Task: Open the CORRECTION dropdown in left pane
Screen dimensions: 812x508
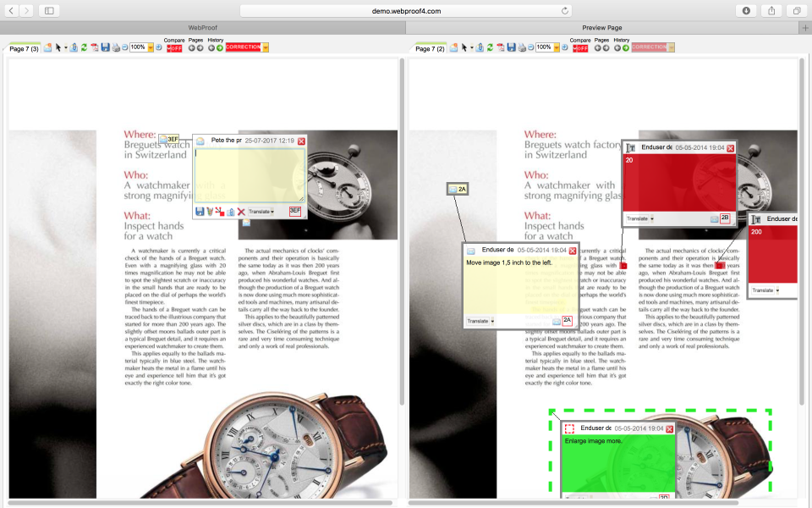Action: coord(265,47)
